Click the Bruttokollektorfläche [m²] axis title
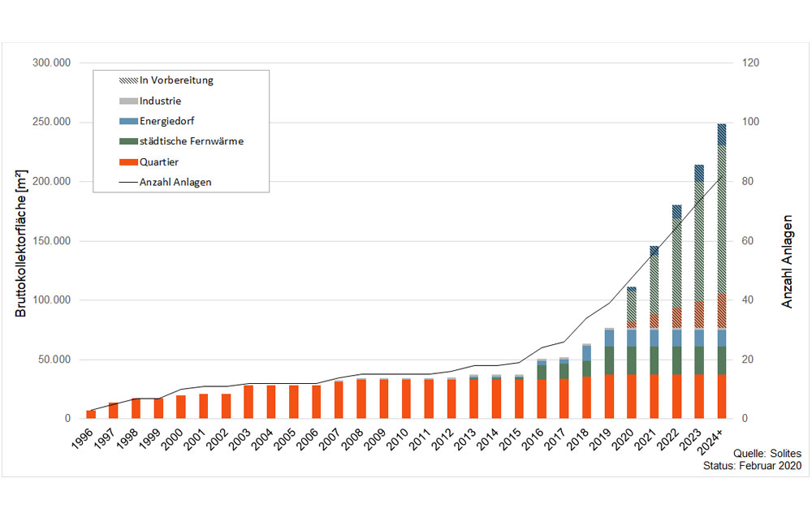Screen dimensions: 812x513 coord(20,244)
